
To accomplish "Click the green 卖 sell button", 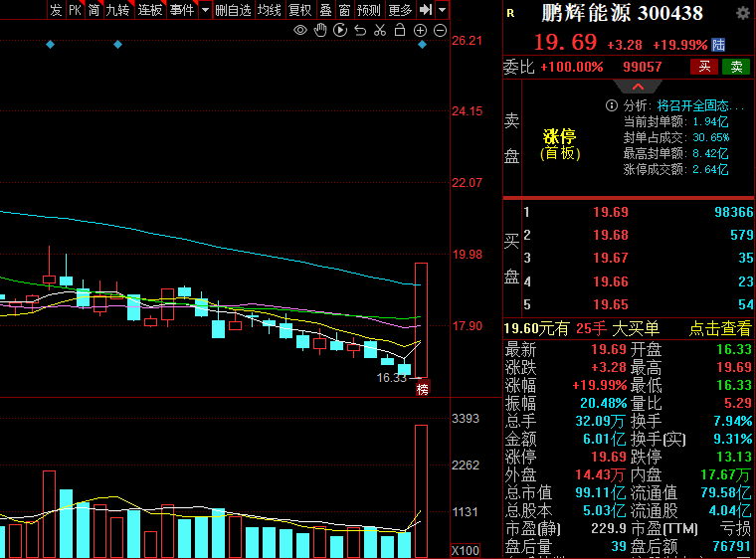I will coord(736,67).
